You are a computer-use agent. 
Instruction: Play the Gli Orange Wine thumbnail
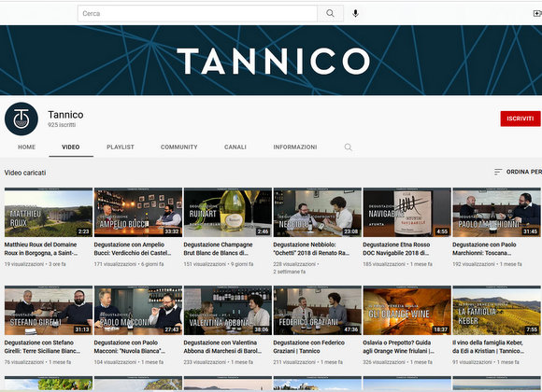(x=407, y=311)
